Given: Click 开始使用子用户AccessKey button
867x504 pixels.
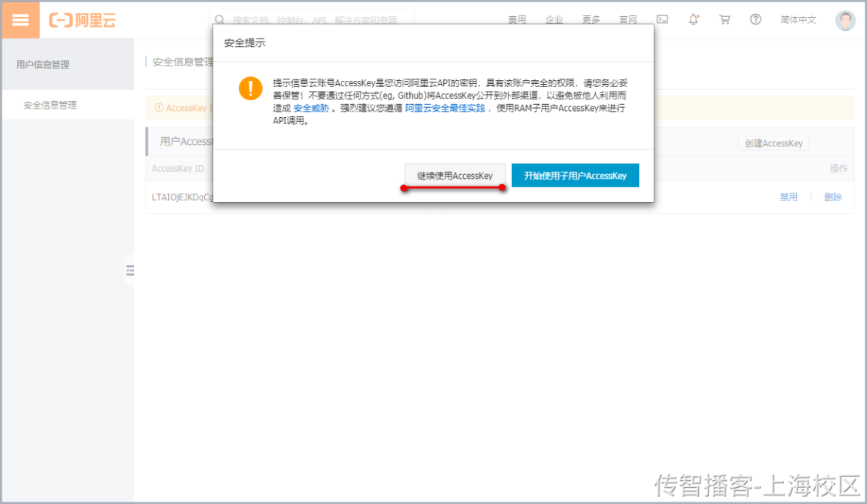Looking at the screenshot, I should click(575, 176).
